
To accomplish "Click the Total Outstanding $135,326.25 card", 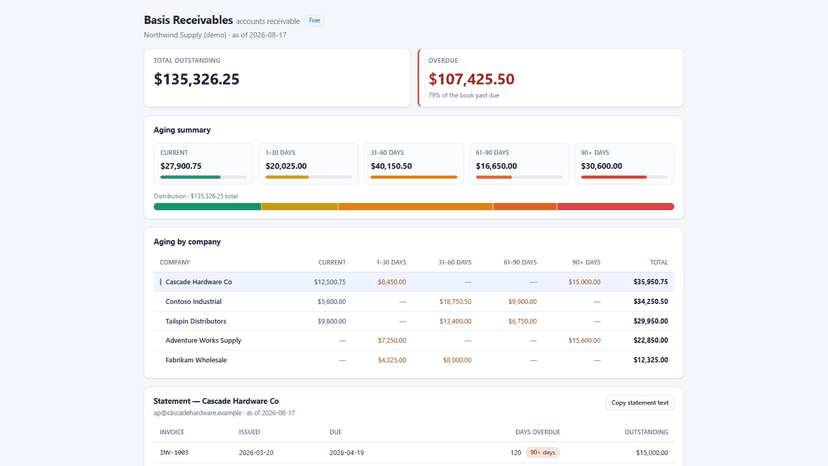I will pos(277,78).
